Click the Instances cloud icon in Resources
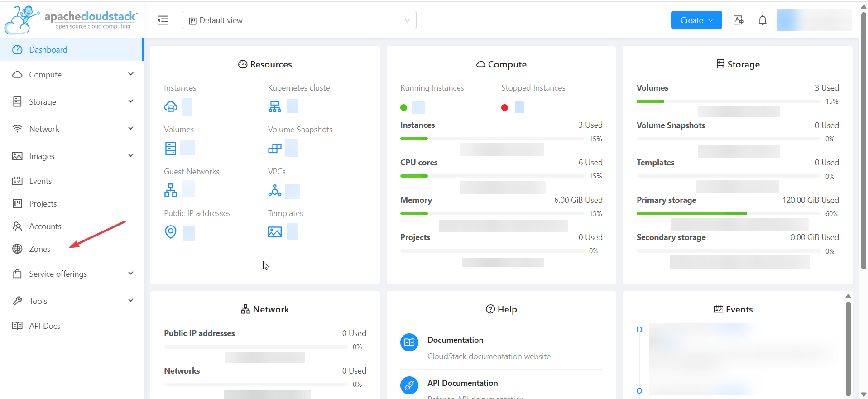The image size is (868, 399). pos(171,107)
